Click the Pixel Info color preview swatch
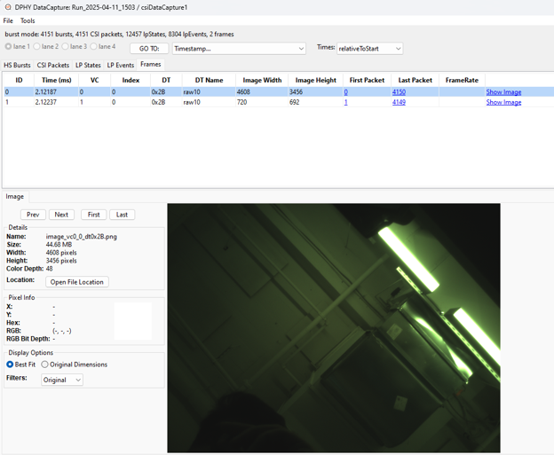 (x=133, y=321)
